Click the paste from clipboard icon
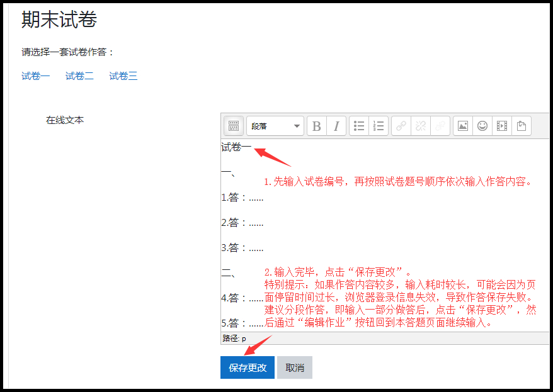 pyautogui.click(x=522, y=126)
